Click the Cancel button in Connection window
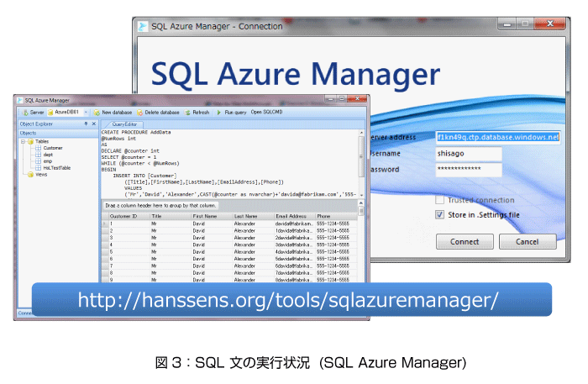Image resolution: width=588 pixels, height=384 pixels. (x=528, y=242)
